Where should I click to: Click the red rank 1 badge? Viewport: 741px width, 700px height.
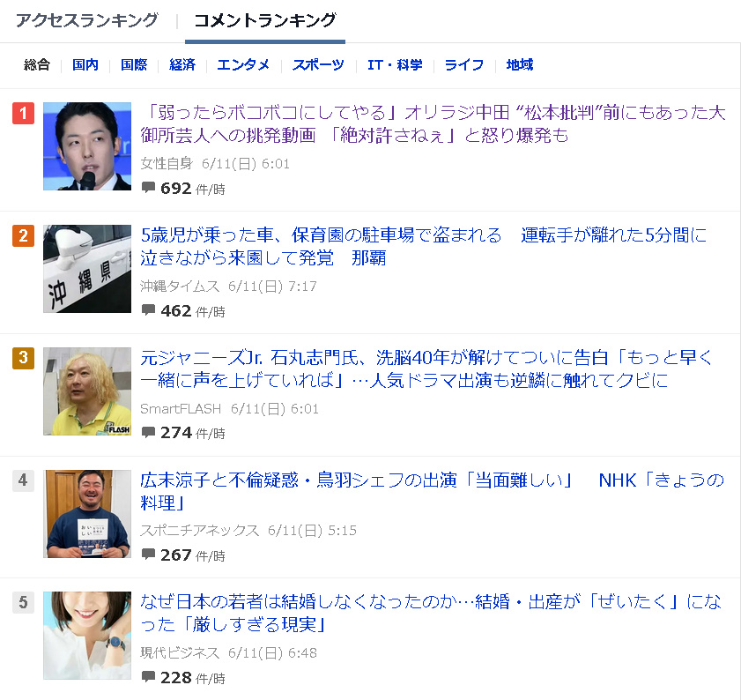pos(23,113)
